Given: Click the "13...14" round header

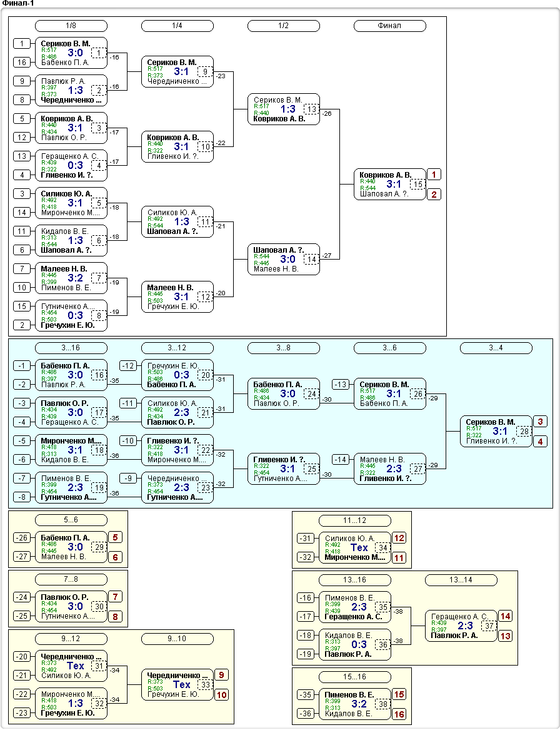Looking at the screenshot, I should [x=461, y=580].
